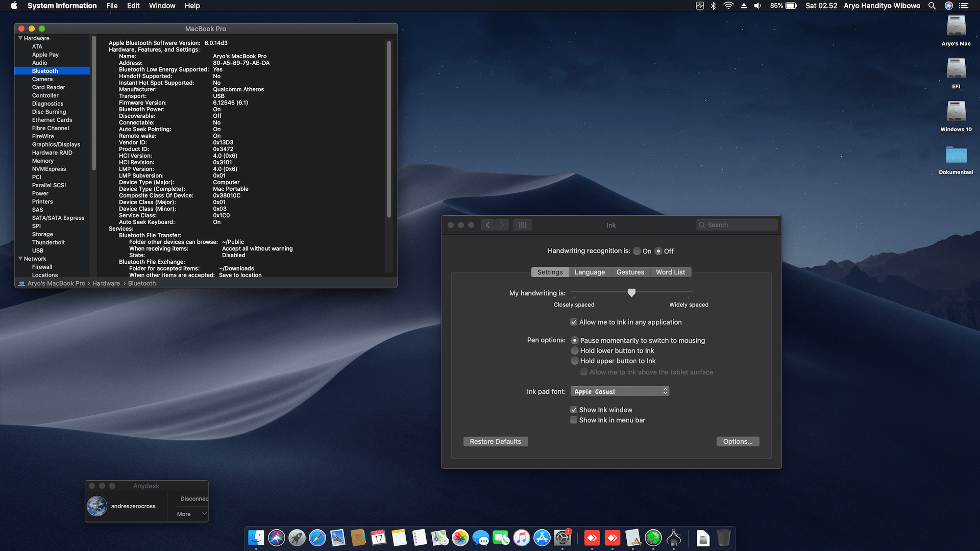Go back with the Ink back arrow
The image size is (980, 551).
pyautogui.click(x=488, y=225)
